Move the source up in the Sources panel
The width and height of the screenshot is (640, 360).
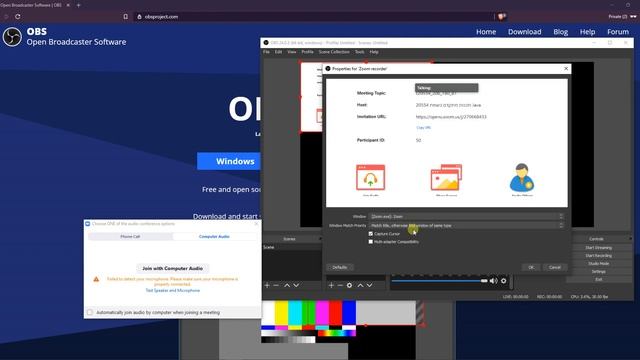(x=360, y=285)
